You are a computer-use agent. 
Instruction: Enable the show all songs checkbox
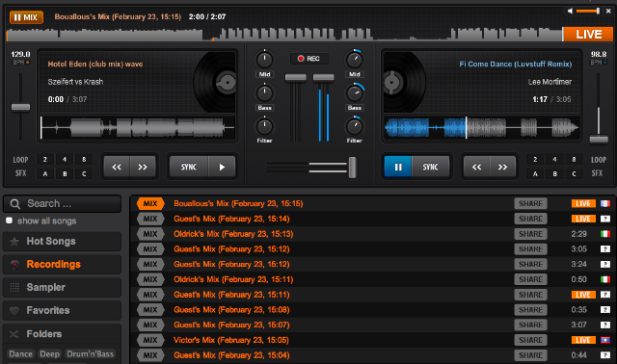tap(9, 221)
